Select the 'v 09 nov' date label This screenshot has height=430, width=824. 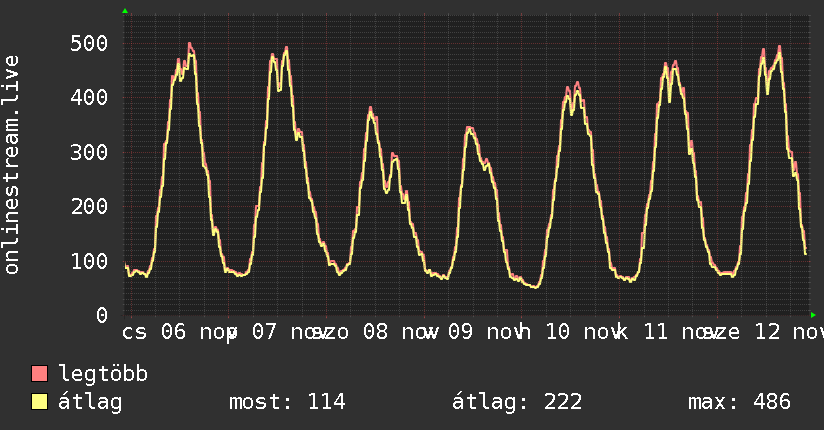click(463, 332)
